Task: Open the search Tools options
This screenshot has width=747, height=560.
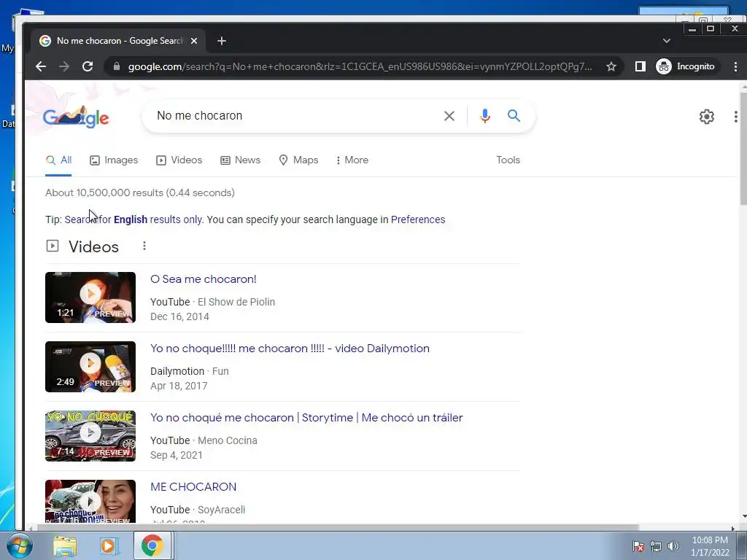Action: coord(508,160)
